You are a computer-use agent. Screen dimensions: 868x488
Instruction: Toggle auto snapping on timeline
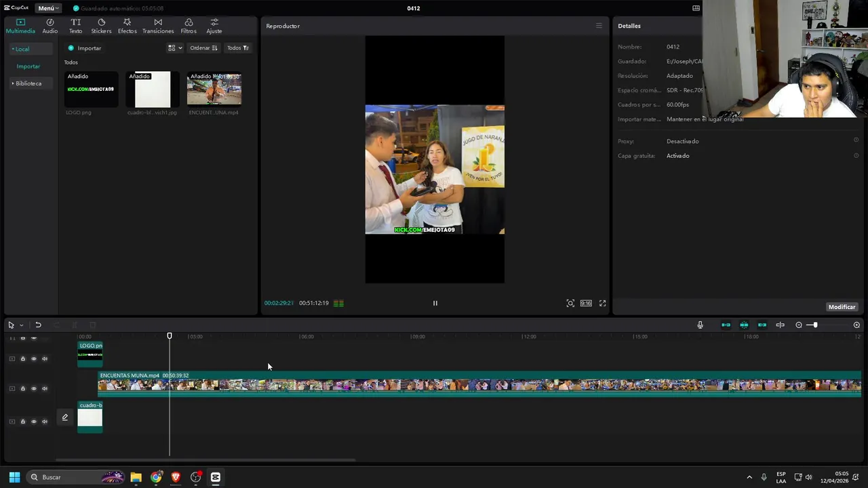pyautogui.click(x=744, y=325)
